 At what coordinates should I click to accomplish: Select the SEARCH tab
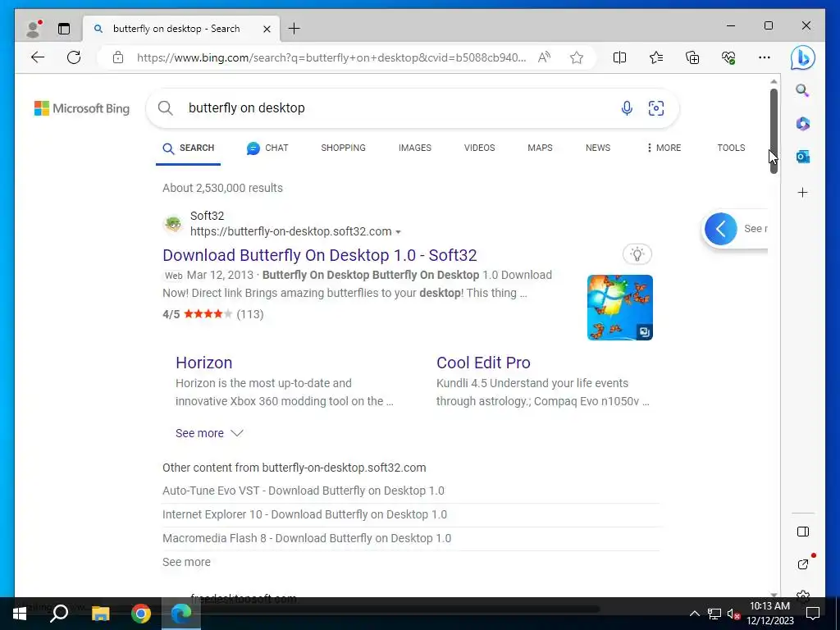click(x=188, y=148)
